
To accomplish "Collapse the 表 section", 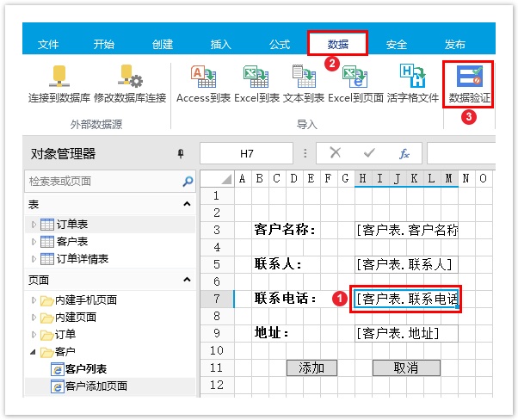I will pyautogui.click(x=187, y=204).
